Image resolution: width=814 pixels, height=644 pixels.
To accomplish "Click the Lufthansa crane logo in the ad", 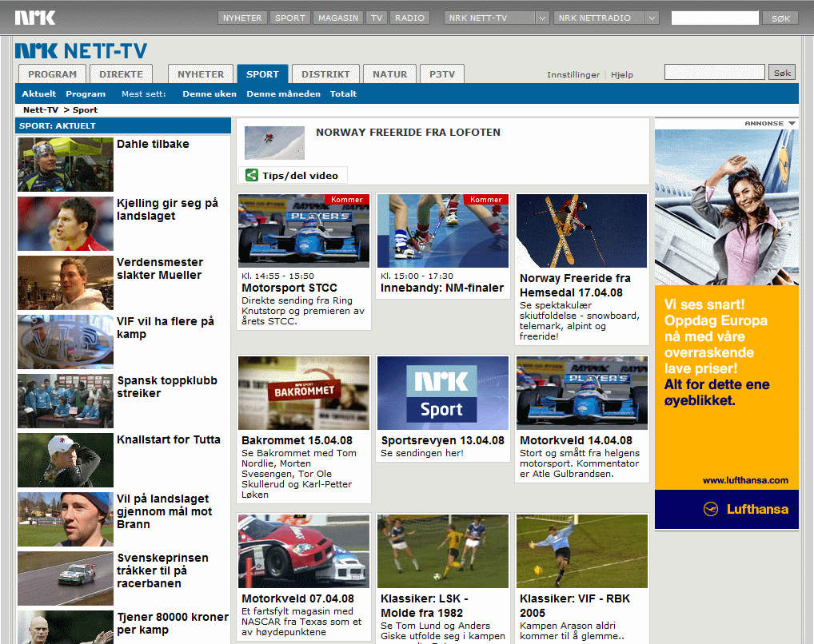I will [711, 509].
